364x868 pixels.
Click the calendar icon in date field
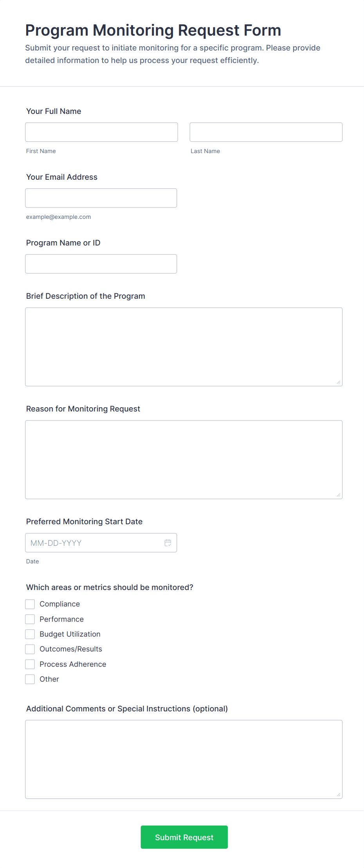[x=168, y=543]
